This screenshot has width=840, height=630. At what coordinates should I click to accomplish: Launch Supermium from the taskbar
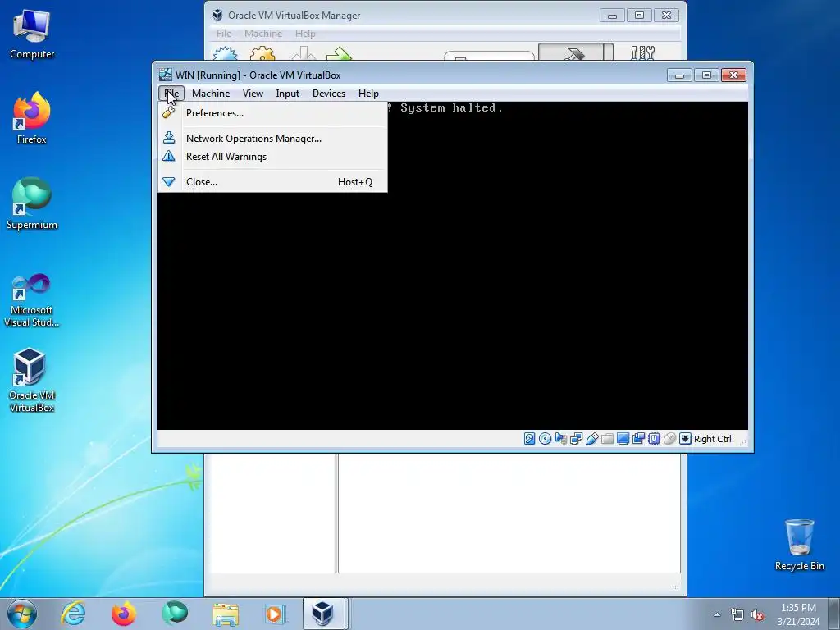[175, 614]
